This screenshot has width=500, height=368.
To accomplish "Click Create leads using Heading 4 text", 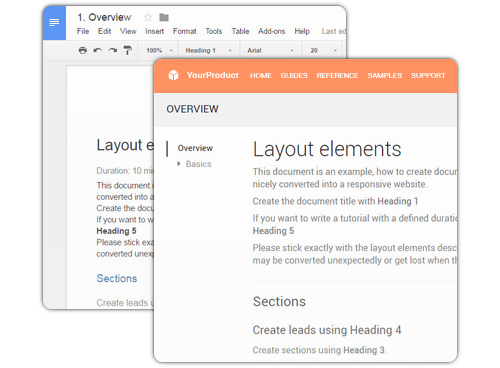I will click(327, 330).
